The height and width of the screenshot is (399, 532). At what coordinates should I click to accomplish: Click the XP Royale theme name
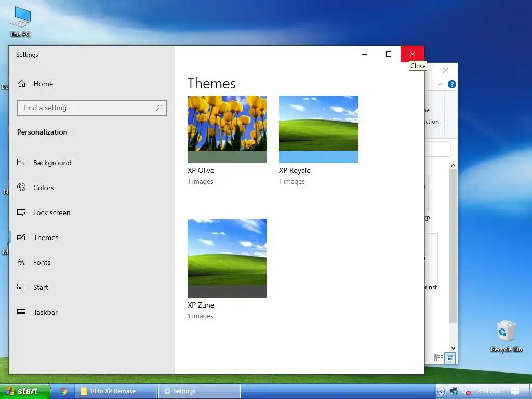(295, 170)
